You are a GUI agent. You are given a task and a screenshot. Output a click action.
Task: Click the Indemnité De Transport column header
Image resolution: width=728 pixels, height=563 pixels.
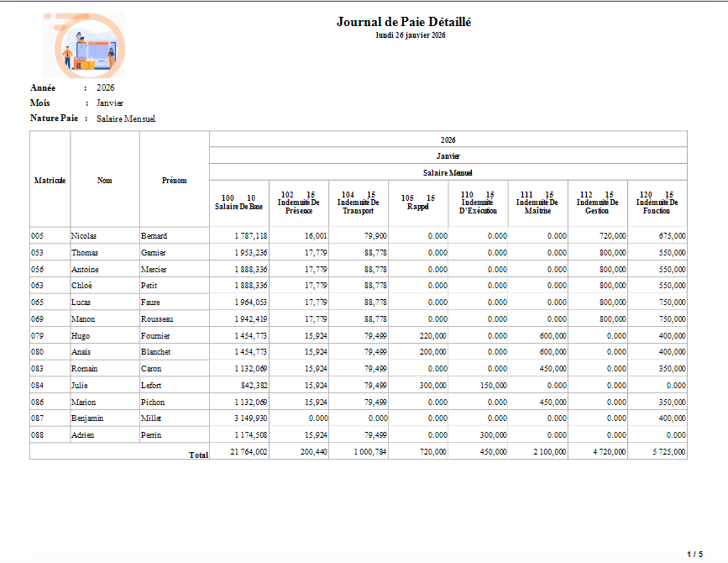pos(358,203)
